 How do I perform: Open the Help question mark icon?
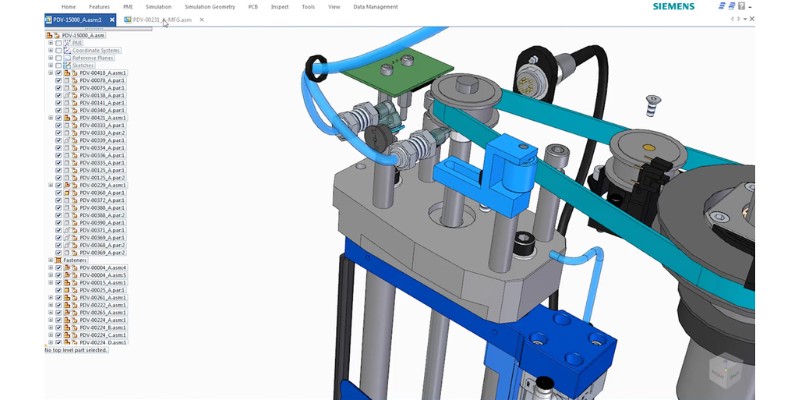(x=742, y=6)
